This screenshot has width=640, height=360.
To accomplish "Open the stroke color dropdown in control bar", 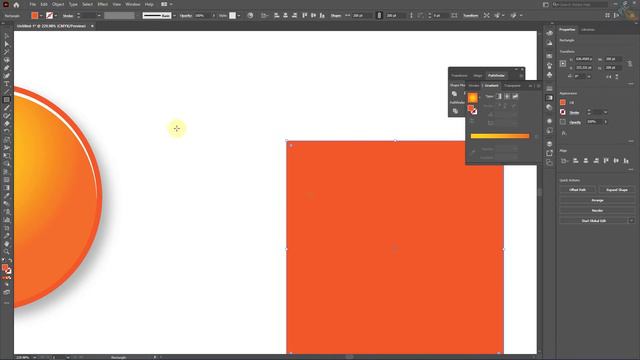I will tap(56, 16).
